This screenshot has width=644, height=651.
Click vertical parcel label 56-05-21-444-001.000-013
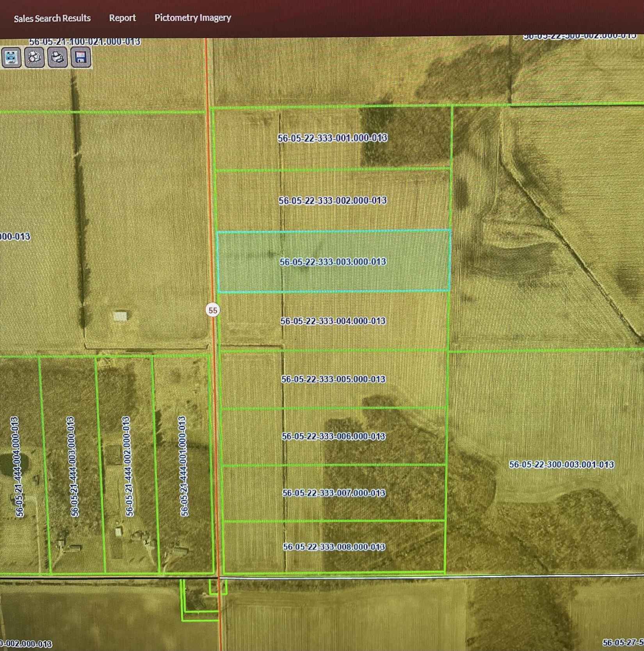[183, 466]
